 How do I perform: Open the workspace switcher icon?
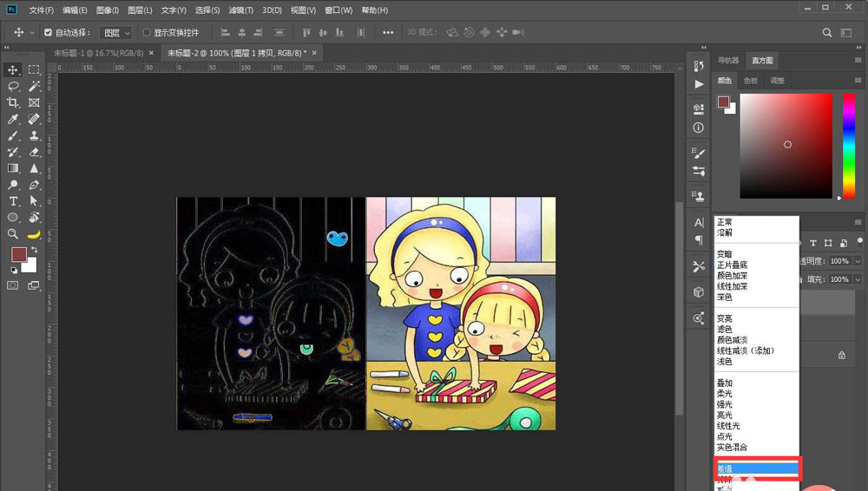click(x=846, y=33)
